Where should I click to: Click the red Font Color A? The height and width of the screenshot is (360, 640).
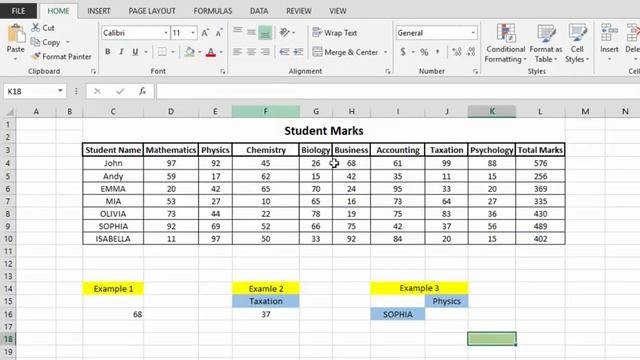(x=211, y=52)
